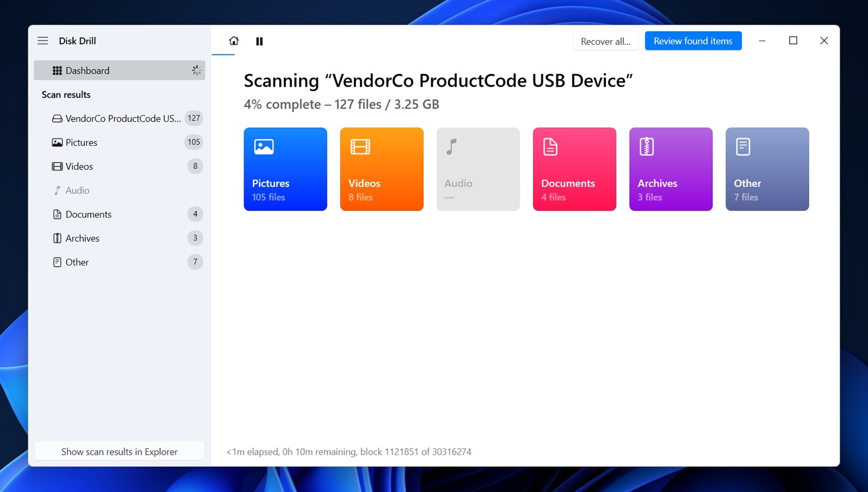Open Archives category in sidebar

pyautogui.click(x=82, y=238)
